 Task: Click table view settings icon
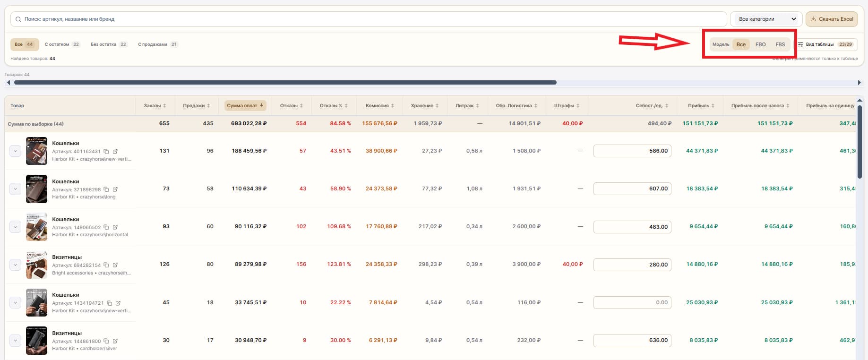click(x=800, y=44)
